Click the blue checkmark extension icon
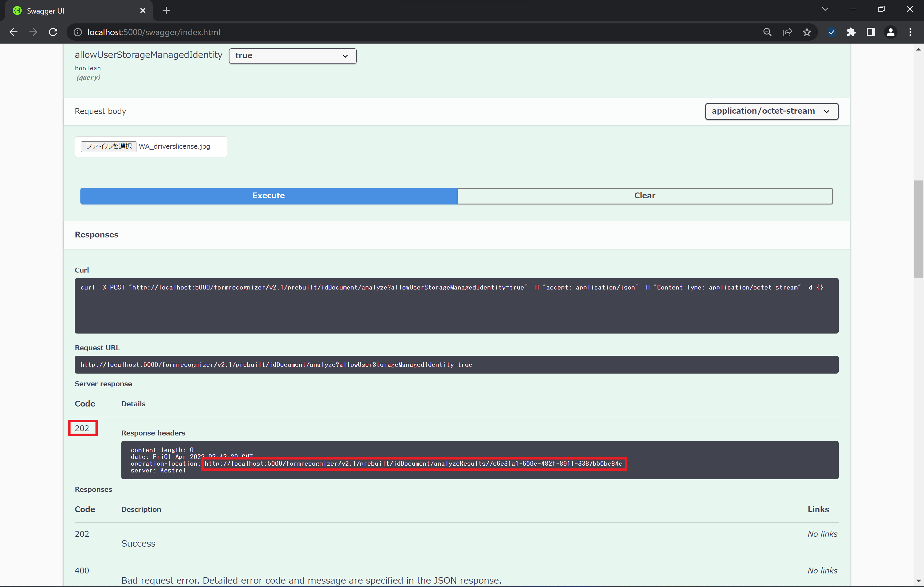924x587 pixels. tap(831, 32)
